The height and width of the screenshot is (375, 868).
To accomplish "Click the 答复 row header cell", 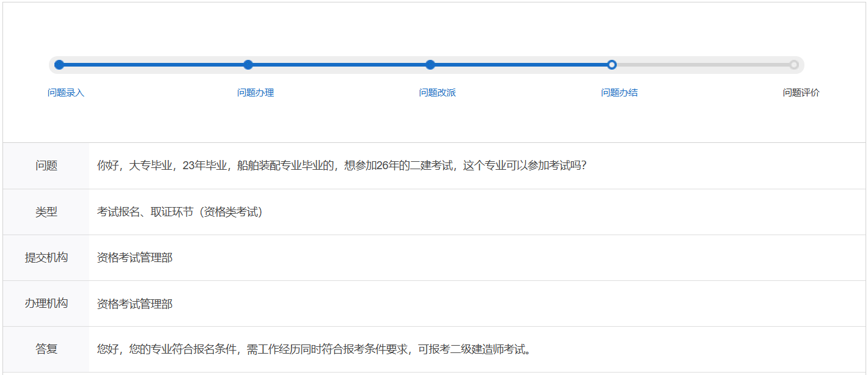I will click(x=46, y=349).
